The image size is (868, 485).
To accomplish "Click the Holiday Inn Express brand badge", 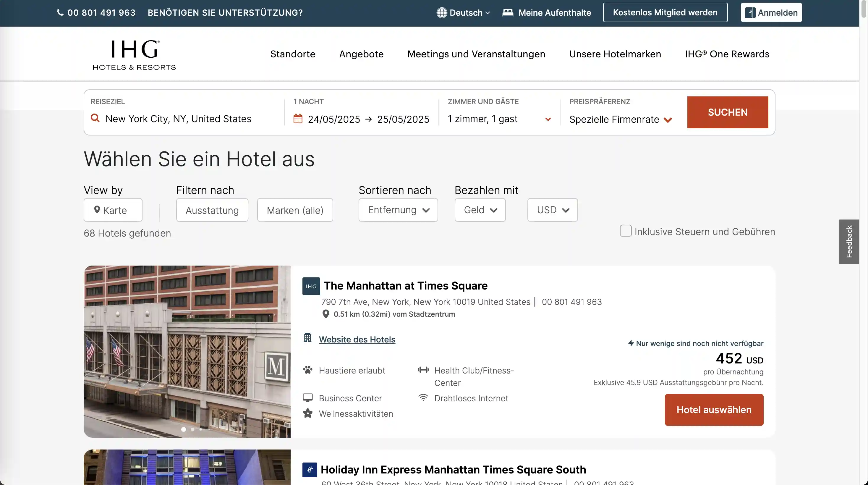I will point(310,470).
